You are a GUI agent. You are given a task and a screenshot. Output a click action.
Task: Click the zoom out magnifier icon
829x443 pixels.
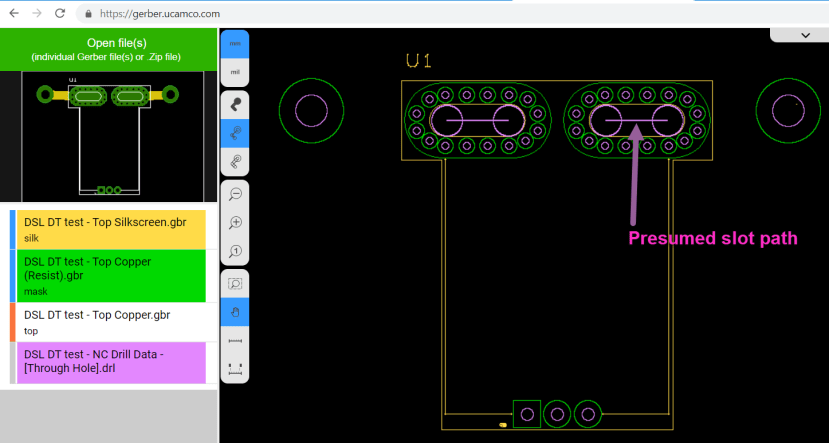[x=235, y=194]
